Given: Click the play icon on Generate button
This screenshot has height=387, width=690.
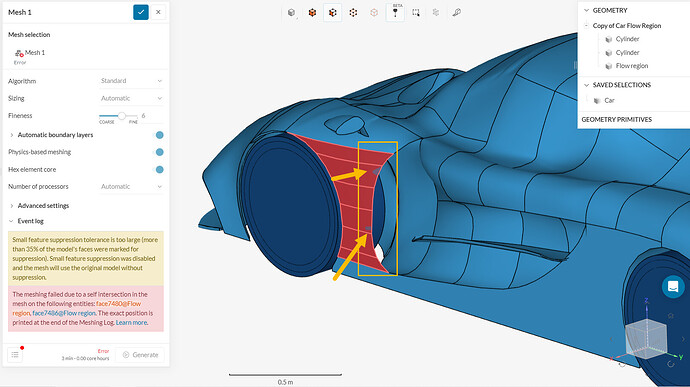Looking at the screenshot, I should click(x=126, y=355).
